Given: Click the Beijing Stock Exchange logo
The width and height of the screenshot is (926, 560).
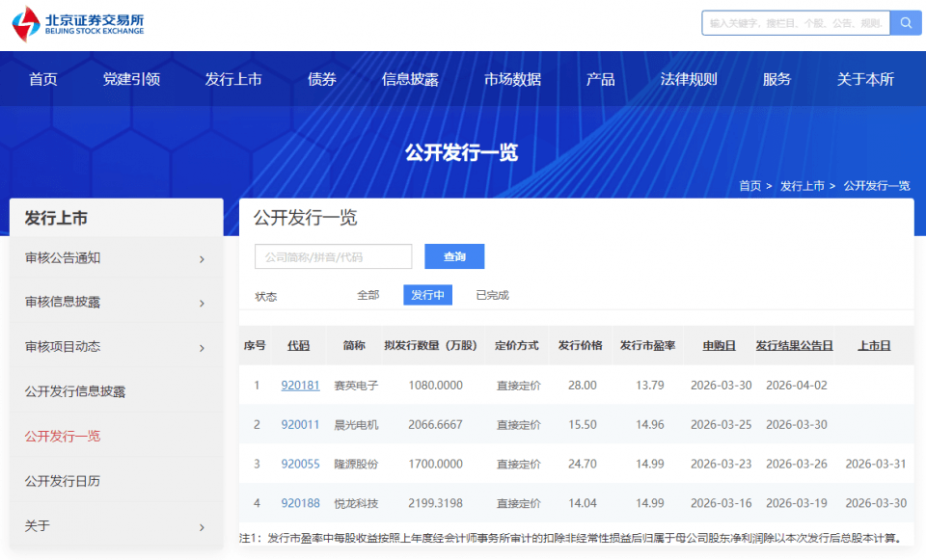Looking at the screenshot, I should pos(79,24).
